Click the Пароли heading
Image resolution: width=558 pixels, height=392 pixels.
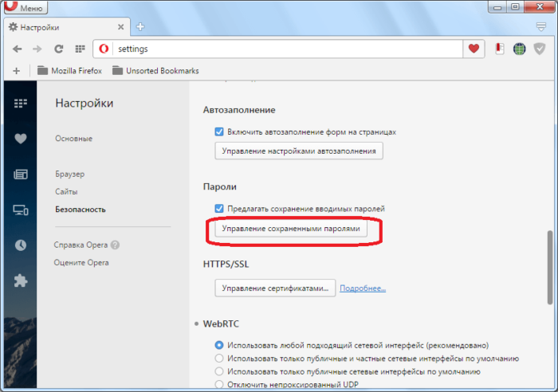[x=219, y=186]
